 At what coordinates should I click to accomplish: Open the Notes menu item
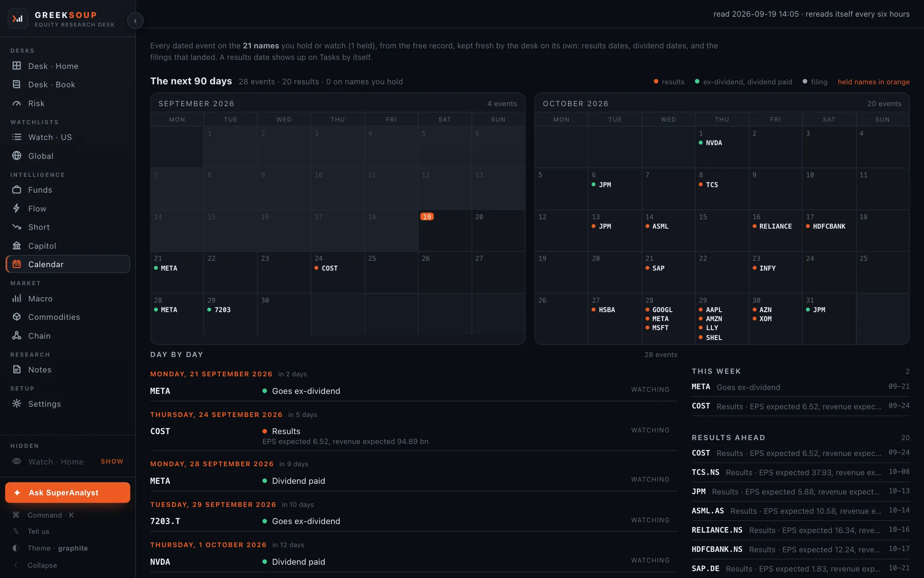click(x=68, y=369)
